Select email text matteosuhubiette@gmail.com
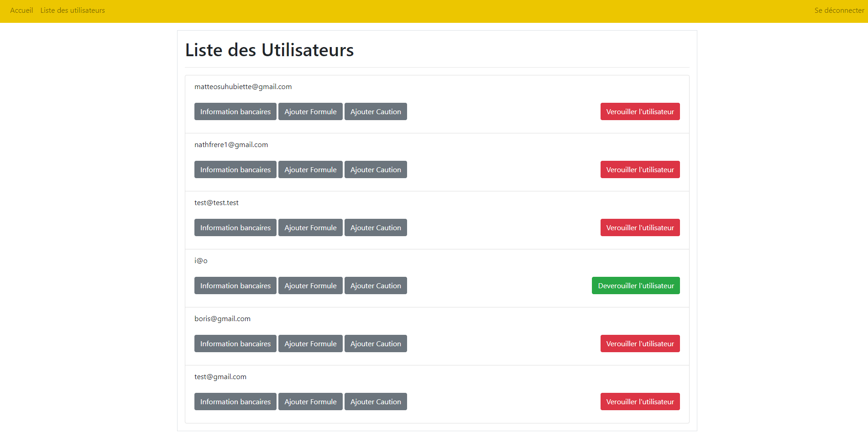This screenshot has width=868, height=444. 243,87
